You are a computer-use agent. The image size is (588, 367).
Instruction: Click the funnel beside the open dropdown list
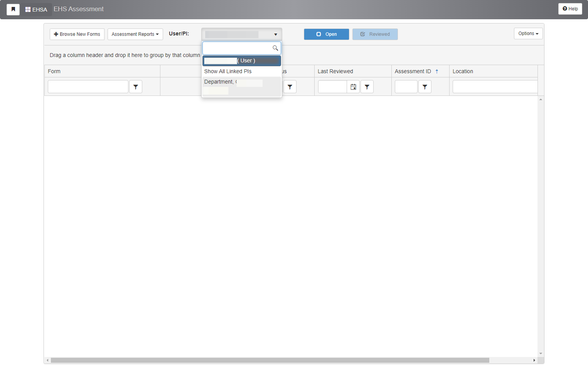(x=290, y=87)
